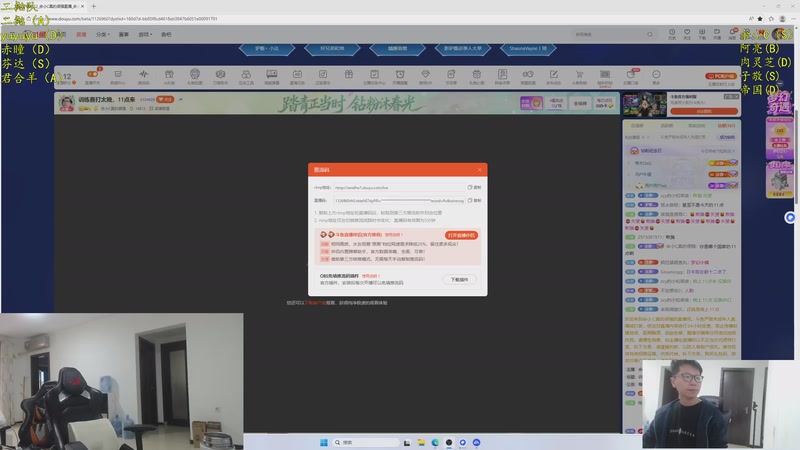Open the shopping cart tool
800x450 pixels.
coord(579,74)
